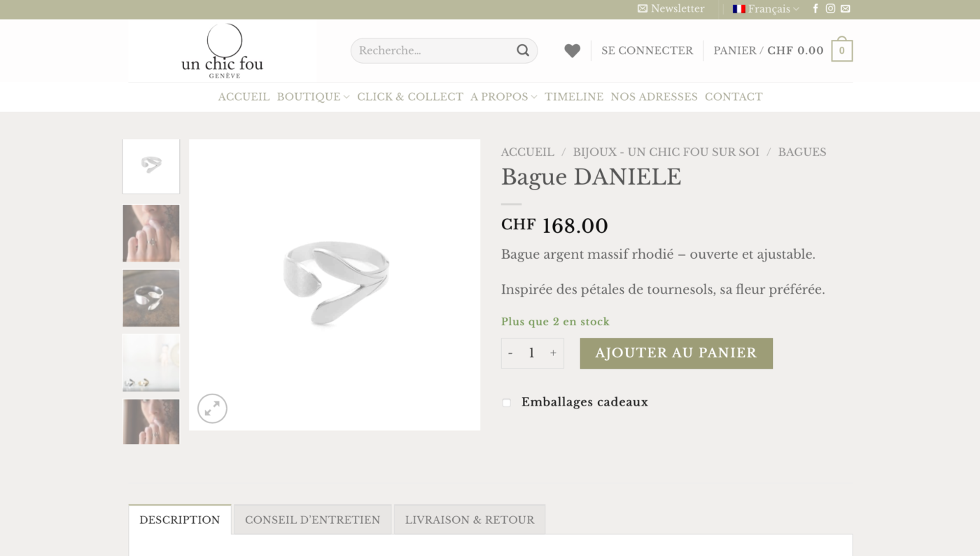Expand product image with zoom arrows icon
Viewport: 980px width, 556px height.
tap(212, 408)
